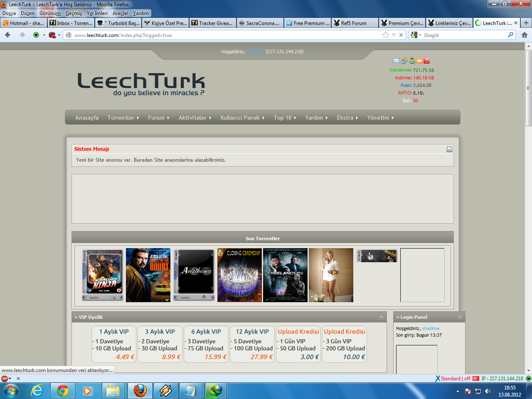Choose the 50 GB Upload Kredisi offer

pos(298,345)
